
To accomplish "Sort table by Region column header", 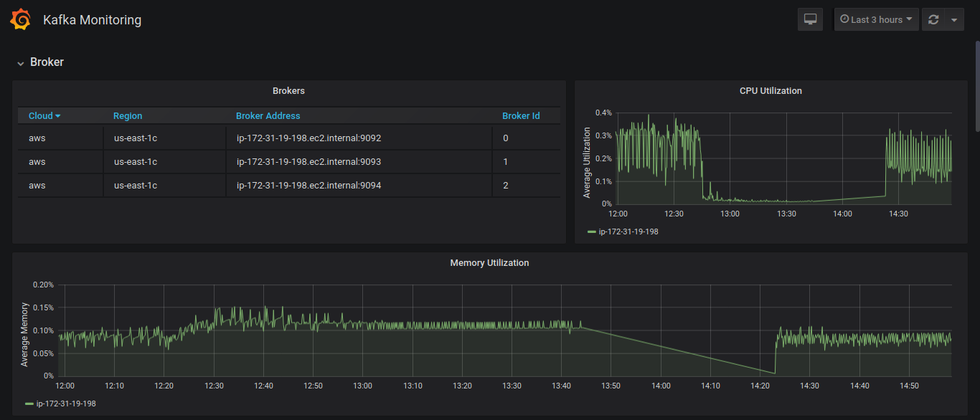I will point(128,115).
